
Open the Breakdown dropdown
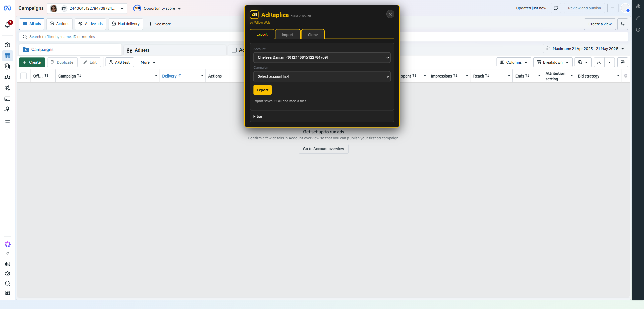point(553,62)
